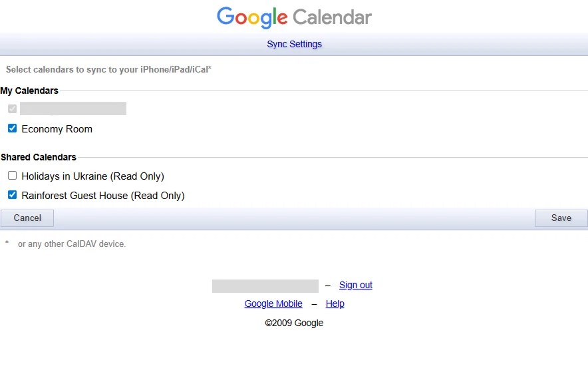588x382 pixels.
Task: Uncheck the Economy Room checkbox
Action: (x=13, y=128)
